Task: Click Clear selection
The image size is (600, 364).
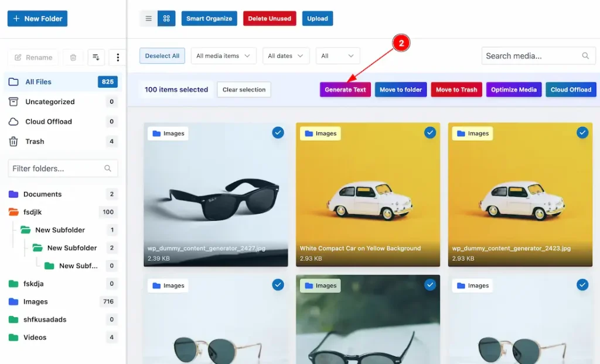Action: pos(244,90)
